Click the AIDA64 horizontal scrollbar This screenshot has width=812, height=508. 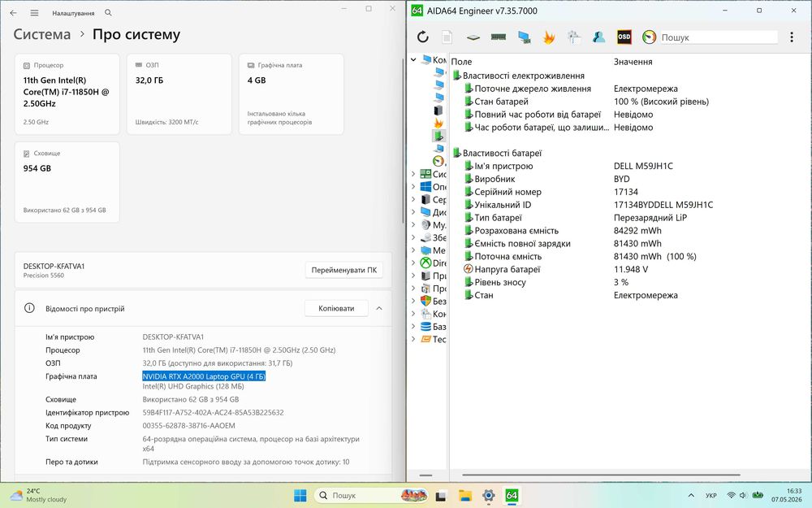[601, 475]
